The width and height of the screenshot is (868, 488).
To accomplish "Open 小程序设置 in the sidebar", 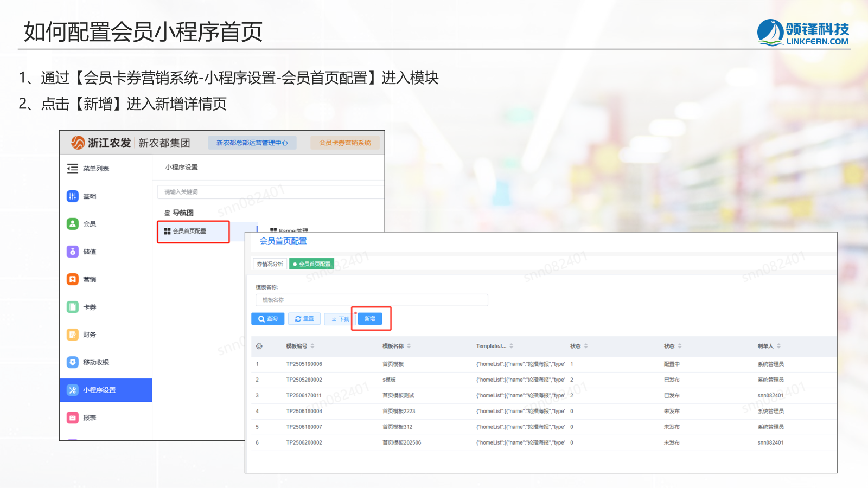I will pyautogui.click(x=99, y=390).
